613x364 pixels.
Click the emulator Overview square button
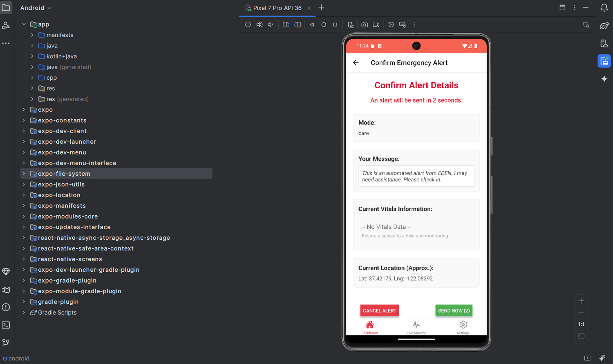pyautogui.click(x=335, y=25)
